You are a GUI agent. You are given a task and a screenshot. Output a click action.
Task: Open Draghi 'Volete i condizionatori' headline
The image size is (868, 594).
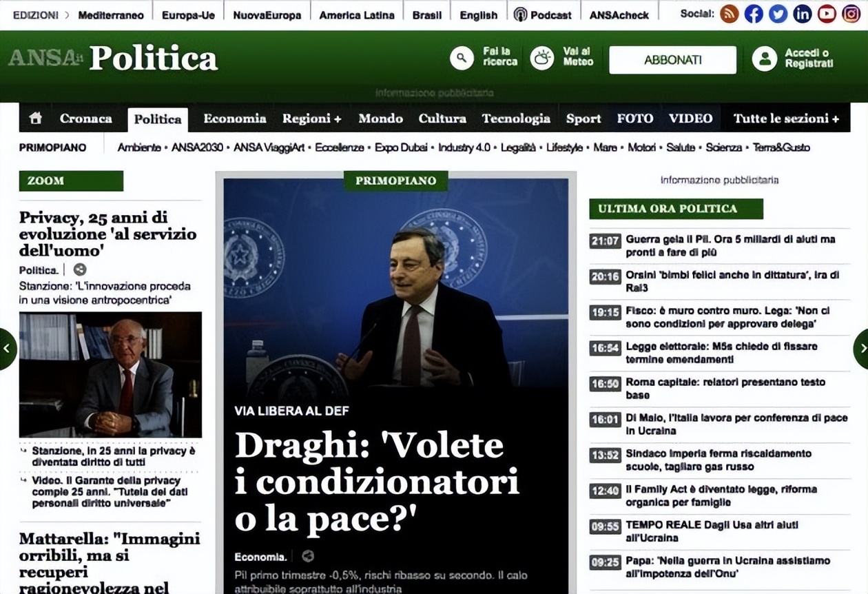coord(377,482)
